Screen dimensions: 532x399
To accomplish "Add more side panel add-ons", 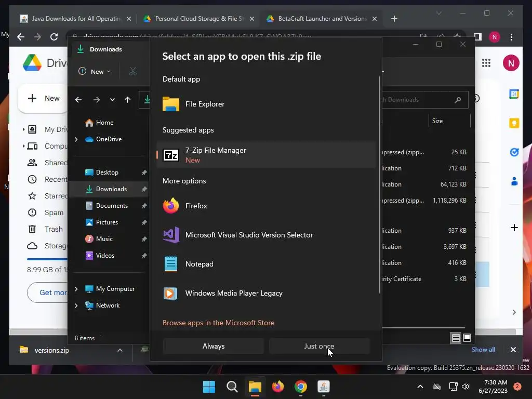I will [514, 228].
